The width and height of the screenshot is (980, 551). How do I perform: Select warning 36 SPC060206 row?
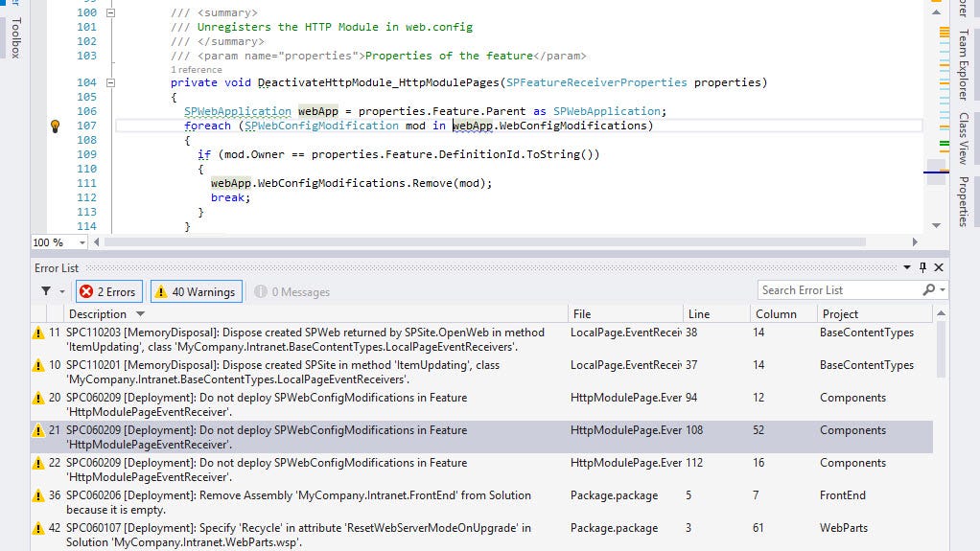coord(482,501)
